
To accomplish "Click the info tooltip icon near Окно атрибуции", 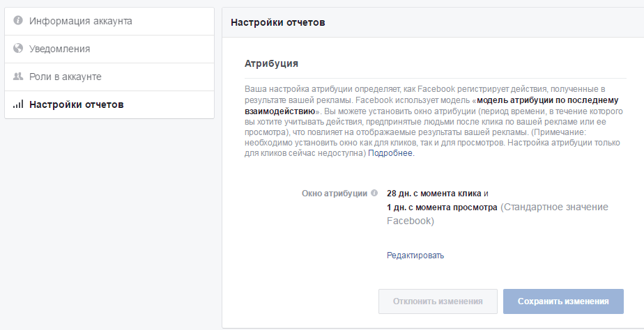I will tap(374, 194).
